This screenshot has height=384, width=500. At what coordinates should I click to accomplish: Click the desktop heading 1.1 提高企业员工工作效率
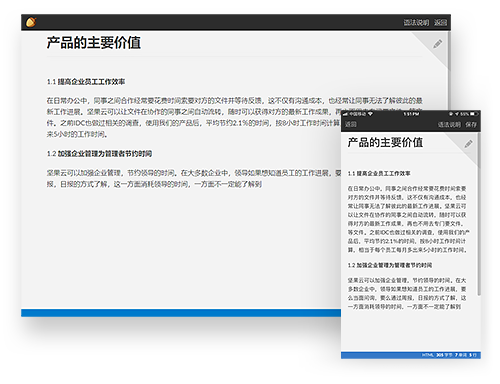(86, 82)
